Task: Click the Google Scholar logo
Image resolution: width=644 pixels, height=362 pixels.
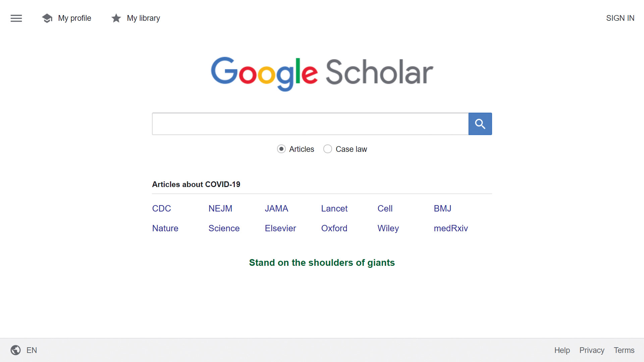Action: pyautogui.click(x=322, y=73)
